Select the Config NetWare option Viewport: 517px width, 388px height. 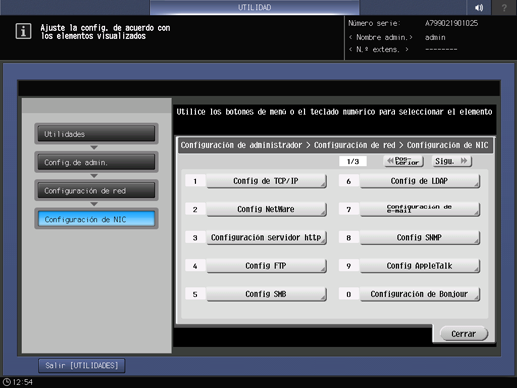[x=266, y=209]
